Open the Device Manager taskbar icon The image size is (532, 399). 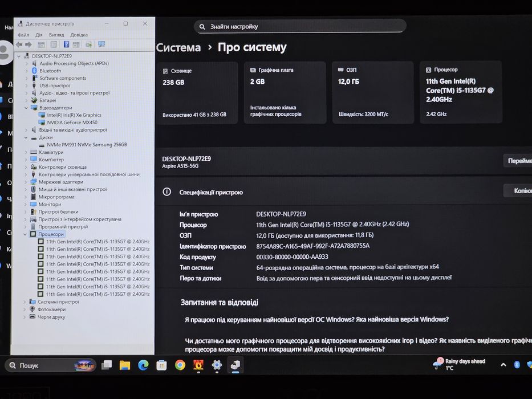coord(235,365)
